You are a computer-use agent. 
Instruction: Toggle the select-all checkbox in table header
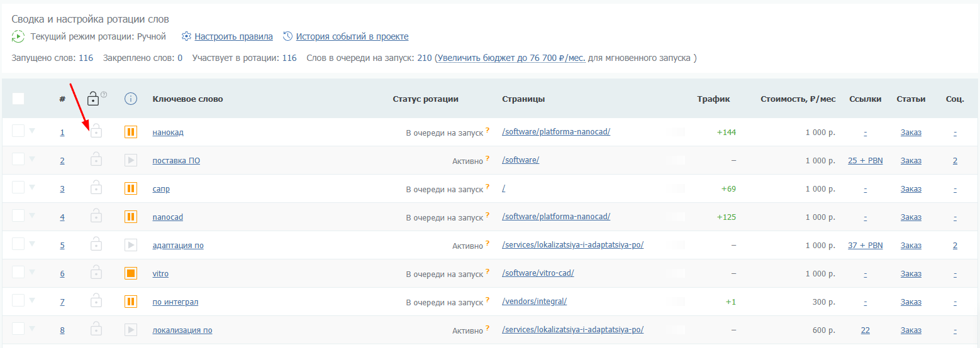click(x=18, y=99)
